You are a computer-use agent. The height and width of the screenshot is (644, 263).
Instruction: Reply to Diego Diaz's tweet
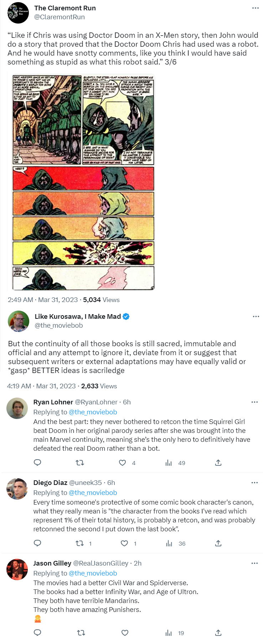(37, 543)
